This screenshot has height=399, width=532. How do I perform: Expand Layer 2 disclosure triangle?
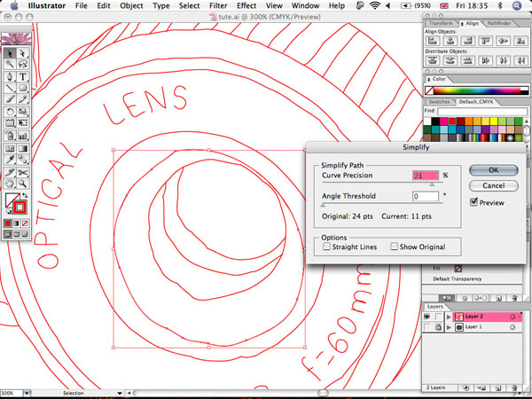pyautogui.click(x=450, y=317)
